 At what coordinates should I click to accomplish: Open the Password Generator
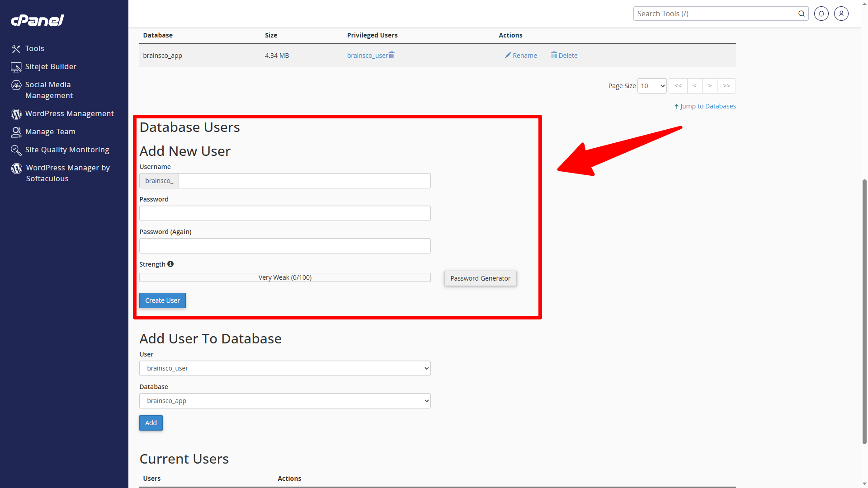[480, 278]
